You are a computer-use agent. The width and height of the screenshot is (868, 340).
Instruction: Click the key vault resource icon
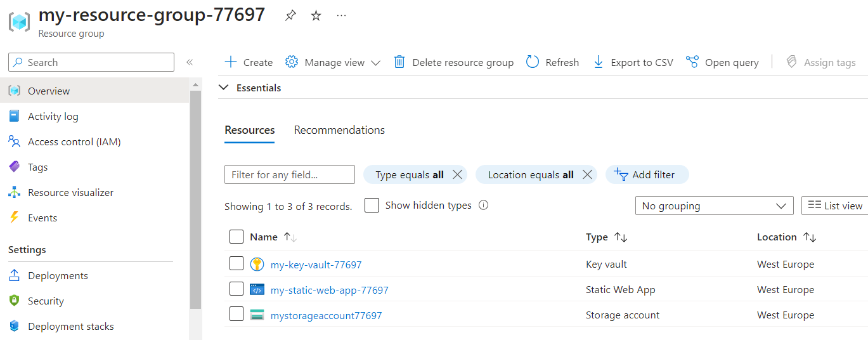tap(257, 265)
